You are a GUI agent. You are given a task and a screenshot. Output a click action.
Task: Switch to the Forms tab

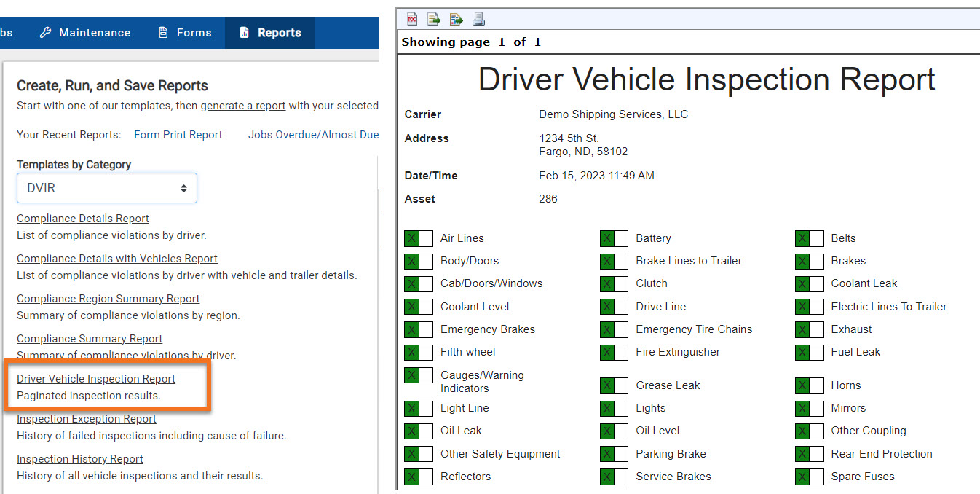[x=185, y=33]
